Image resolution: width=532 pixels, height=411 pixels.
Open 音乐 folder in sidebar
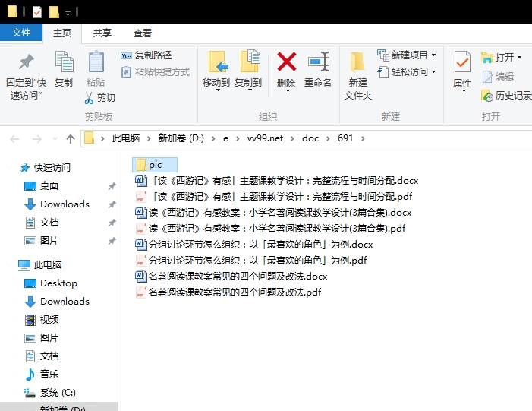point(42,375)
